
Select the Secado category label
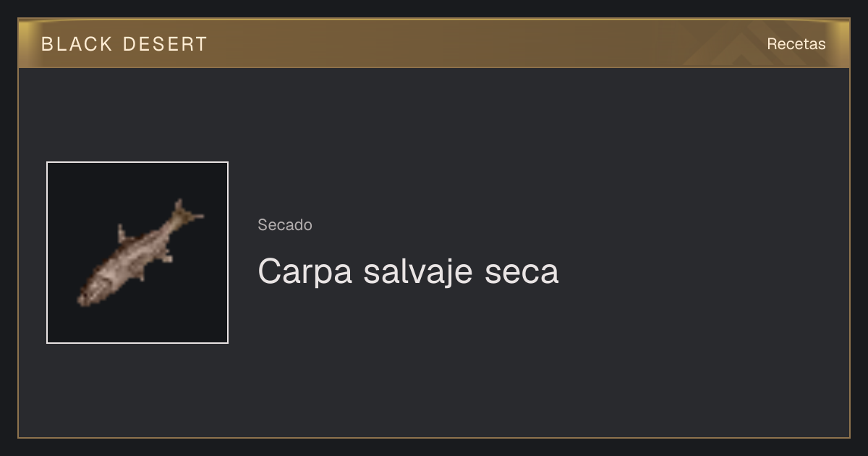point(285,225)
